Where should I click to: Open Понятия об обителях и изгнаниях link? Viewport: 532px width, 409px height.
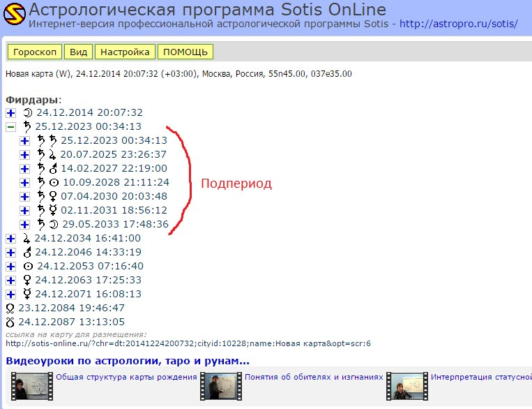314,377
